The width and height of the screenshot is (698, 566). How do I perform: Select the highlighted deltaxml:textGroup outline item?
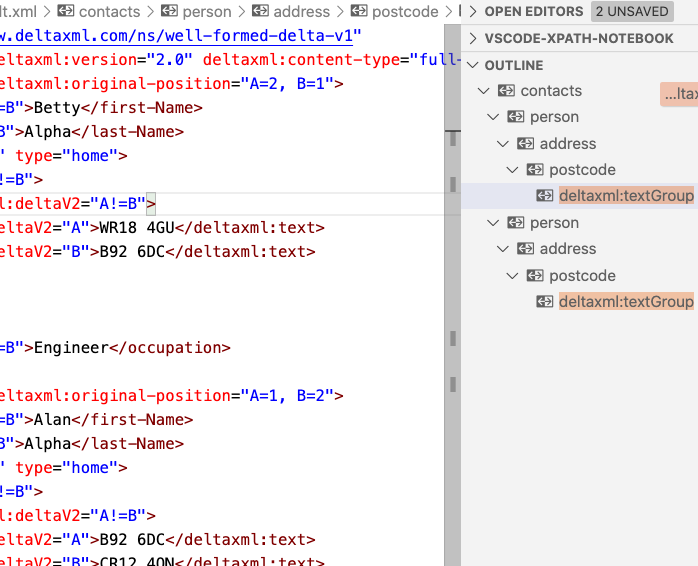pos(625,196)
